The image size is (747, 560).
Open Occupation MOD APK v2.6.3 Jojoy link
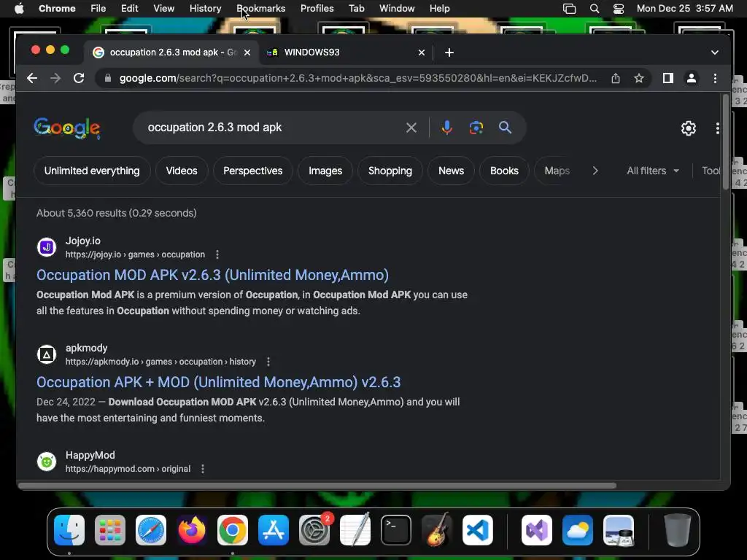(212, 275)
